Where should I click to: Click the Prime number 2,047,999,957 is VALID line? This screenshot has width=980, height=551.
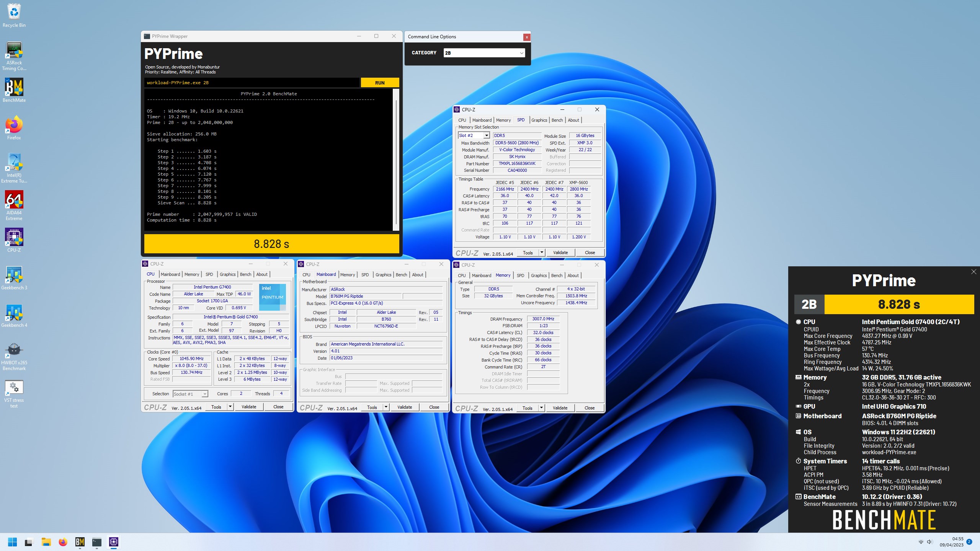point(202,214)
